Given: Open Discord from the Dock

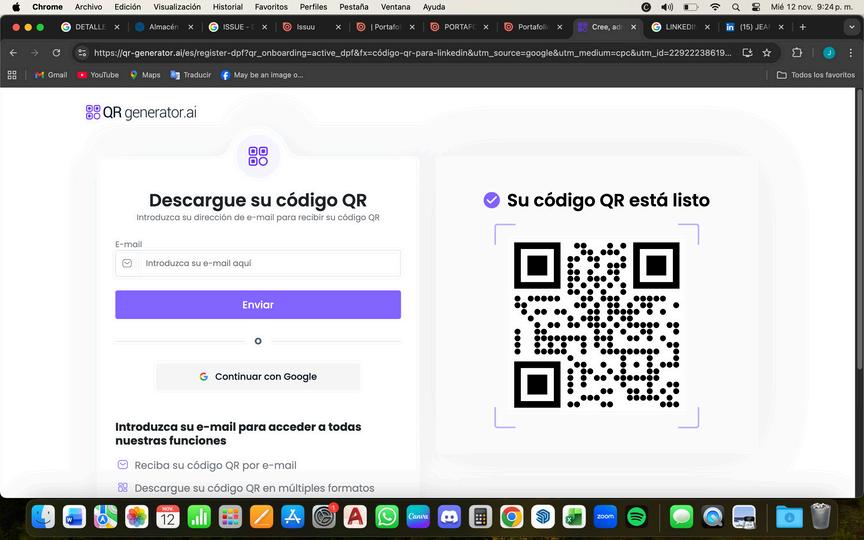Looking at the screenshot, I should click(x=449, y=517).
